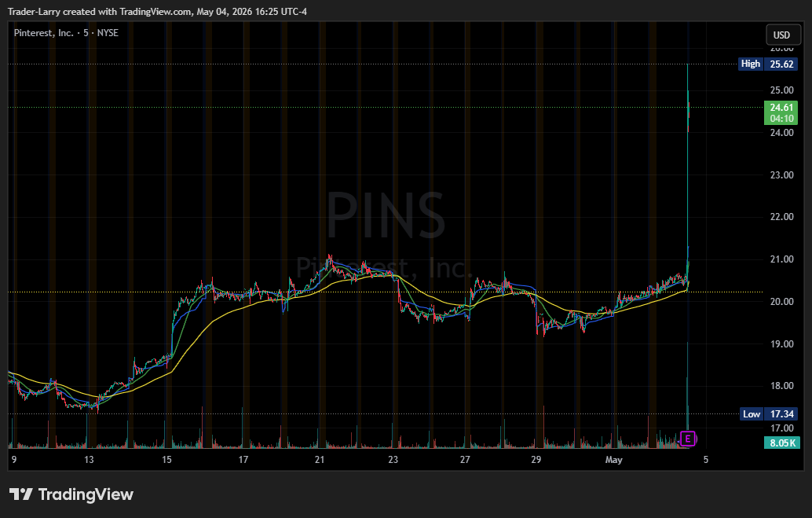Image resolution: width=812 pixels, height=518 pixels.
Task: Click date 5 on the time axis
Action: (x=705, y=459)
